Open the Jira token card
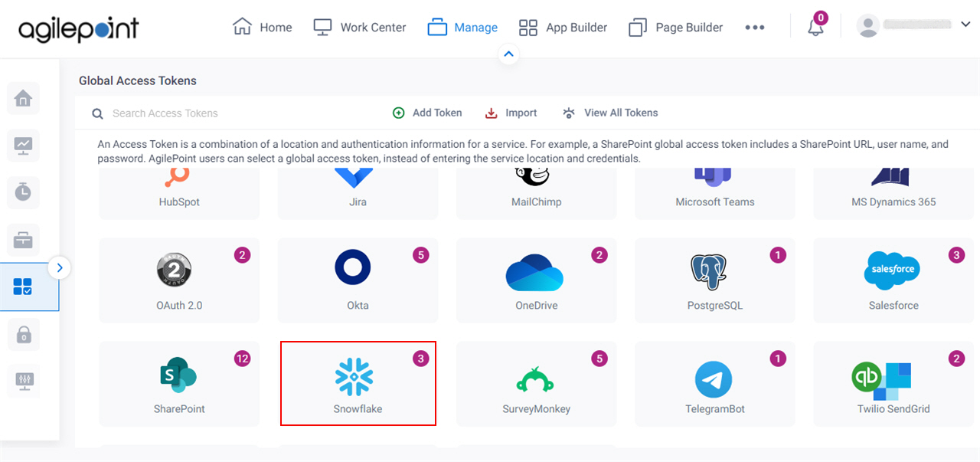Screen dimensions: 980x462 (358, 194)
